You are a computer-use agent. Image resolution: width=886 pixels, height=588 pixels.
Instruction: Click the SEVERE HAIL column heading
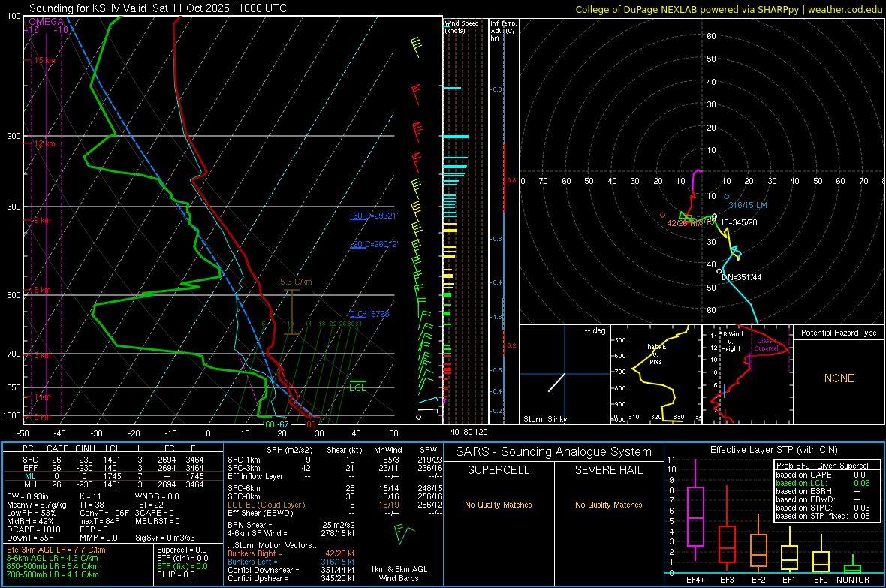coord(608,470)
